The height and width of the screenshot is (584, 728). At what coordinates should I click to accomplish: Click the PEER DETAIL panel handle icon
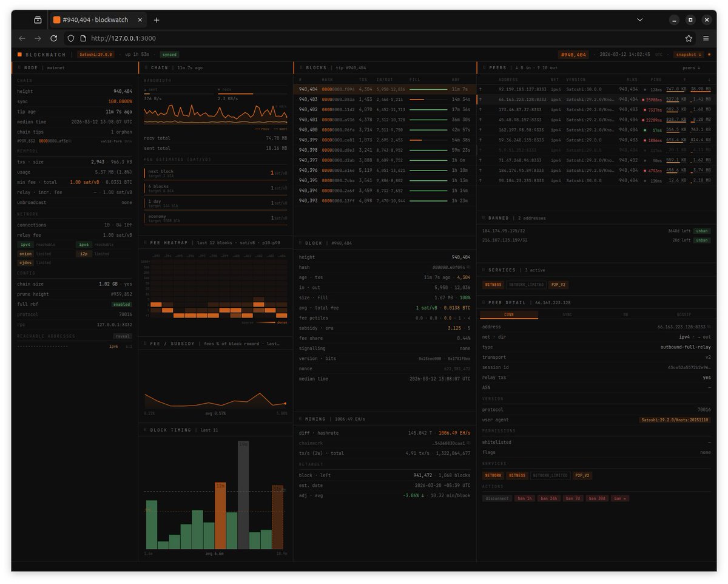(x=484, y=302)
